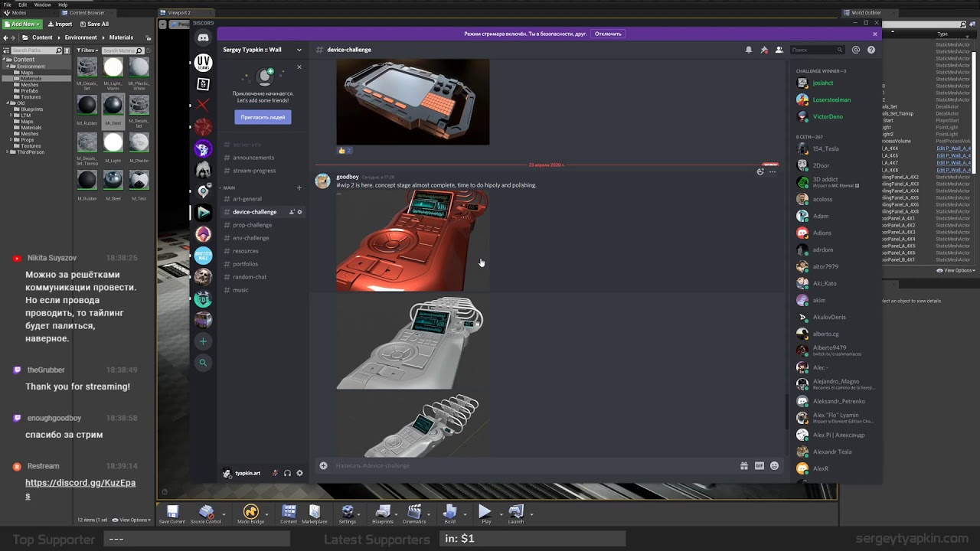Open Discord gift Nitro icon
The image size is (980, 551).
point(743,465)
